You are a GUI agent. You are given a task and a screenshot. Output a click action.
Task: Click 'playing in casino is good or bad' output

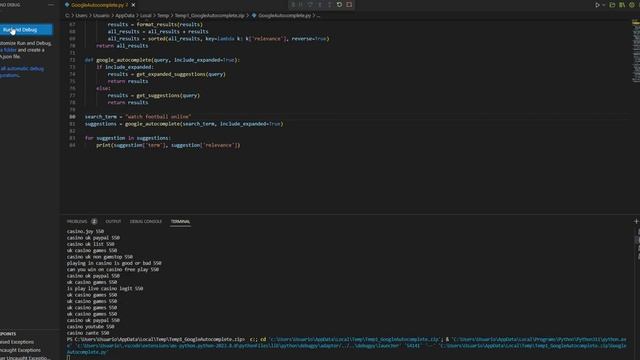[x=114, y=263]
